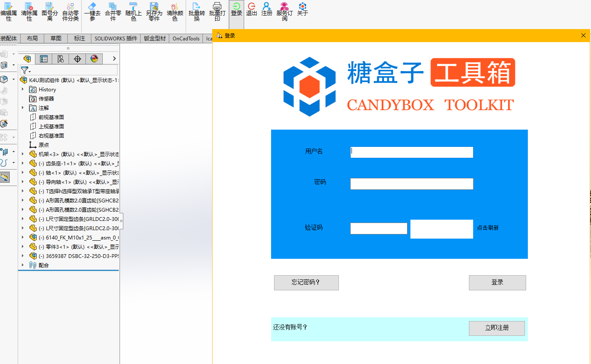
Task: Click the 注册 register toolbar icon
Action: 266,9
